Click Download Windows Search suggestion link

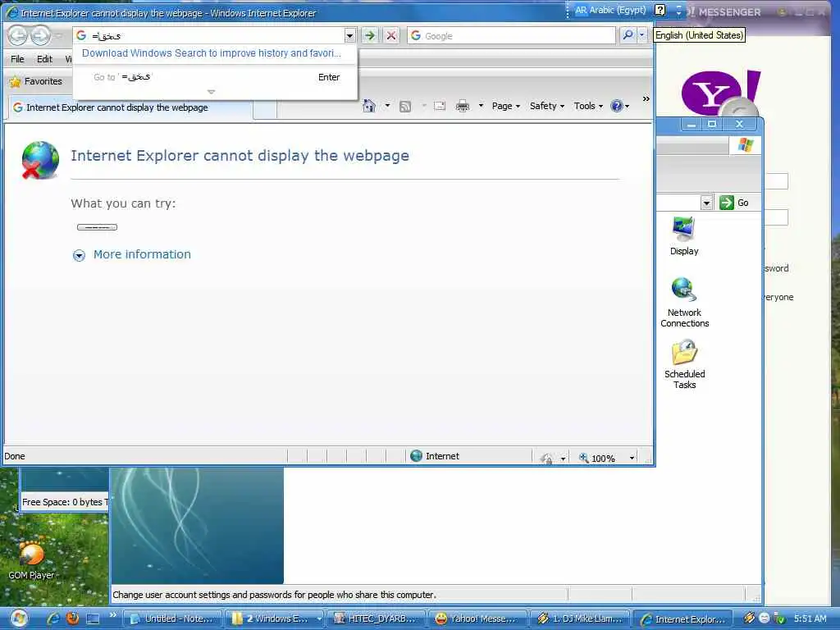(211, 53)
